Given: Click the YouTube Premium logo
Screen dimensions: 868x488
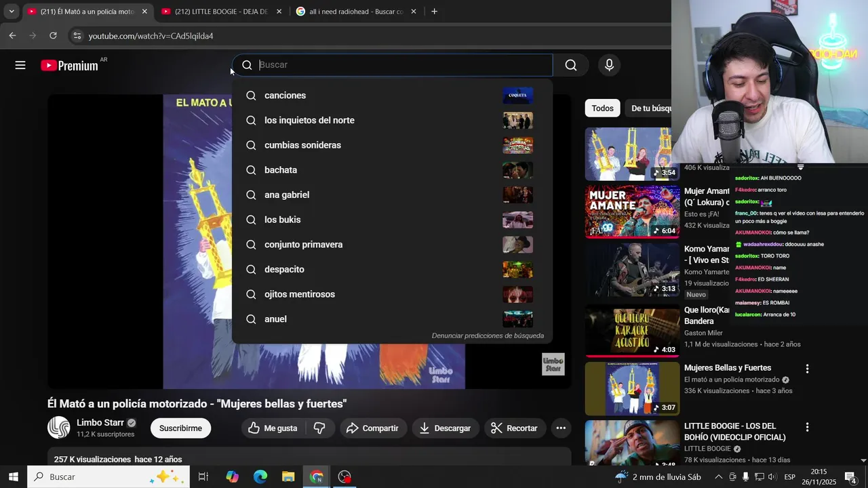Looking at the screenshot, I should [69, 65].
